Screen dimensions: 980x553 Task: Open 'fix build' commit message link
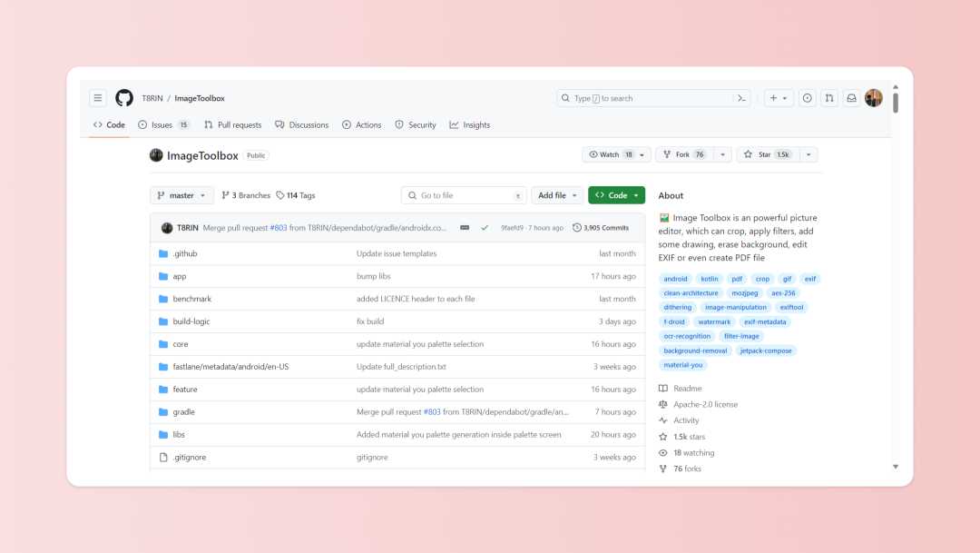coord(370,321)
